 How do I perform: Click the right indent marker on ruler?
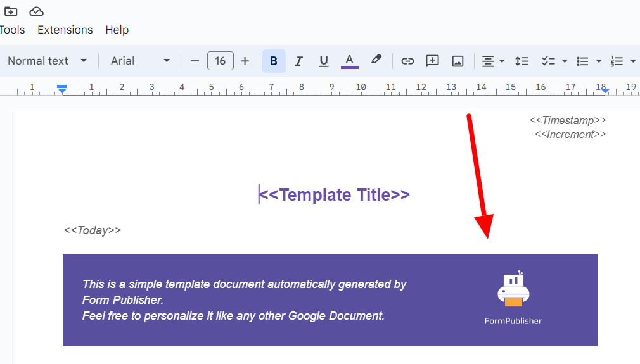tap(605, 90)
